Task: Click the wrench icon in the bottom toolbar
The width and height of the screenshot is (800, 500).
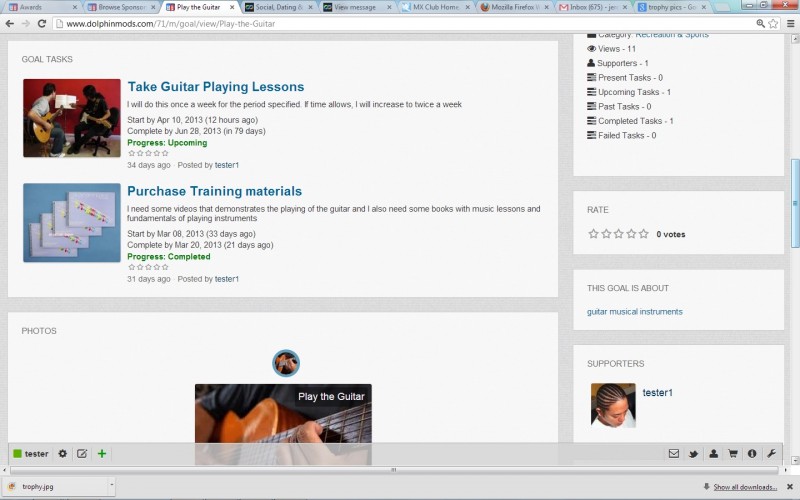Action: coord(771,454)
